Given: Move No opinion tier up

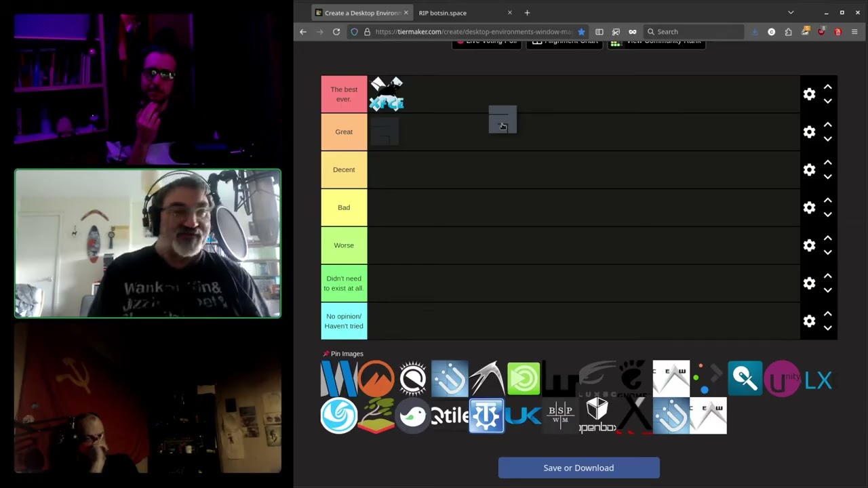Looking at the screenshot, I should click(x=827, y=314).
